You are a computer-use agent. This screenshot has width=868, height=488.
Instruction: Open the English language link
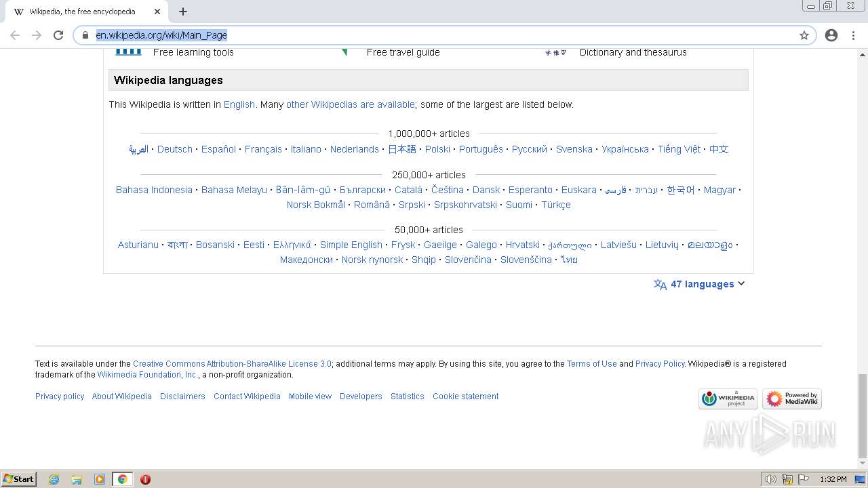pyautogui.click(x=239, y=104)
